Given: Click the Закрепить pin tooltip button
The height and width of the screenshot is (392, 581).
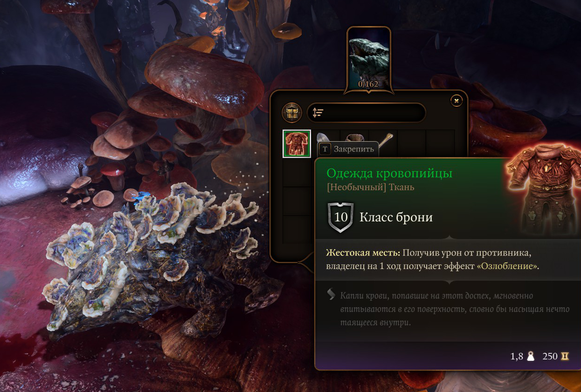Looking at the screenshot, I should click(348, 149).
